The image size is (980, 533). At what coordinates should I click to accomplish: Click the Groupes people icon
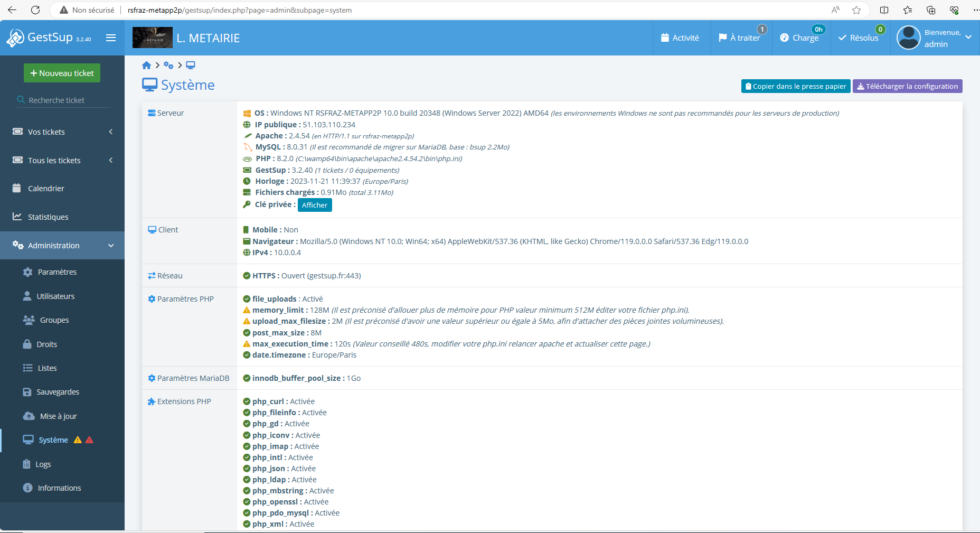coord(29,320)
